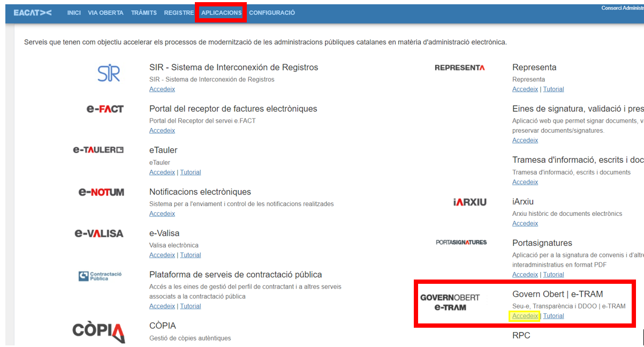This screenshot has height=347, width=644.
Task: Open the CONFIGURACIÓ menu
Action: 272,13
